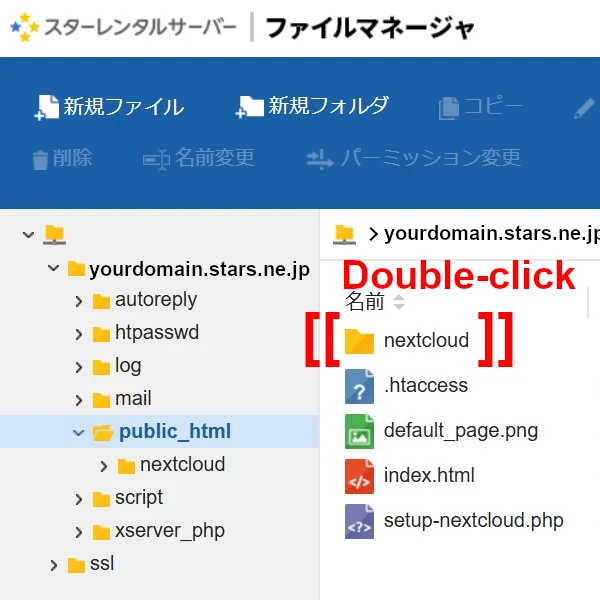Collapse the yourdomain.stars.ne.jp tree node
This screenshot has height=600, width=600.
pos(54,268)
